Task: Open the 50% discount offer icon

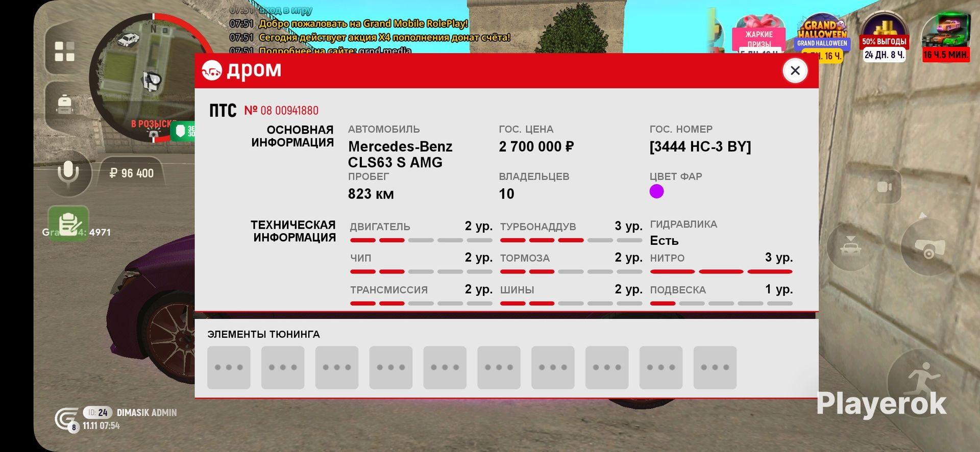Action: (885, 37)
